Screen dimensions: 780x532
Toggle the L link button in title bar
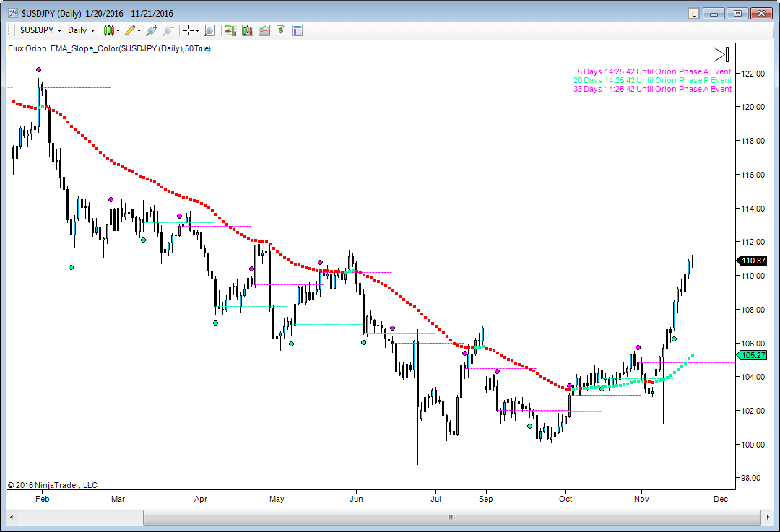point(693,13)
